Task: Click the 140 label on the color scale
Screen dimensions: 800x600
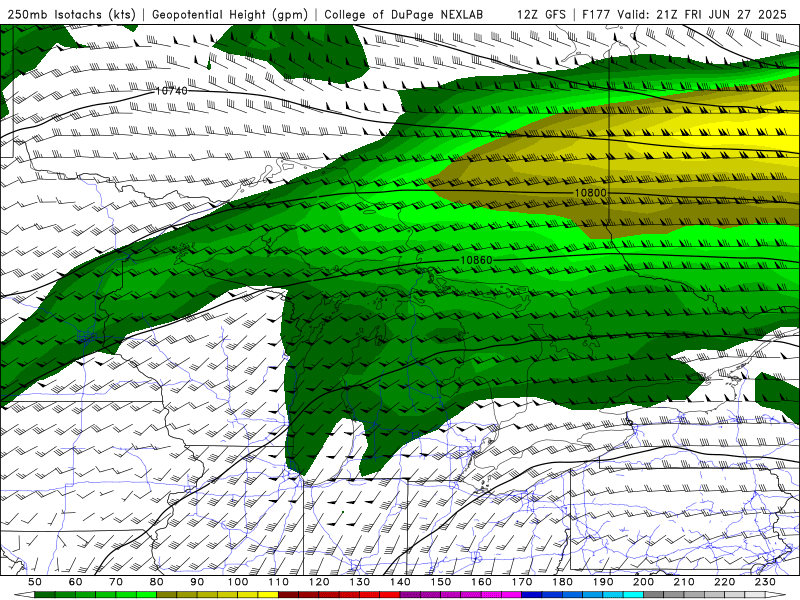Action: coord(400,582)
